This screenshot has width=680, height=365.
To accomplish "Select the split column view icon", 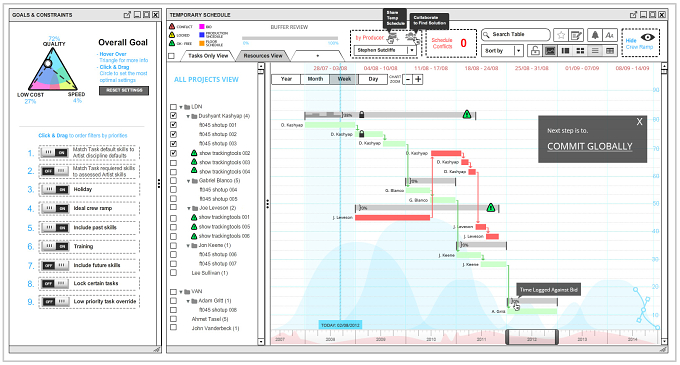I will (x=565, y=51).
